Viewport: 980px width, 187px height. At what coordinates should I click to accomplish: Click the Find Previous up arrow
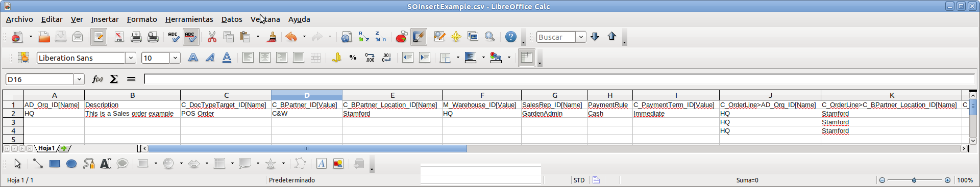[x=611, y=37]
